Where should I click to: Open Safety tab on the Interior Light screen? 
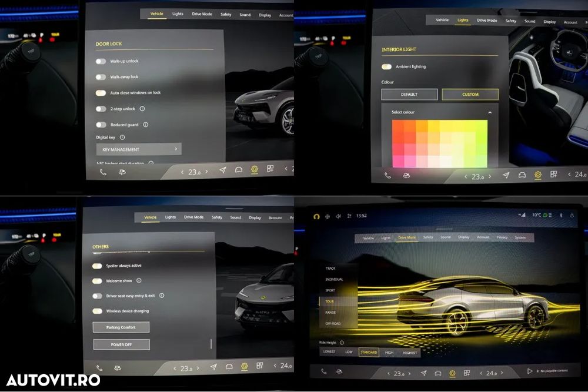(511, 21)
